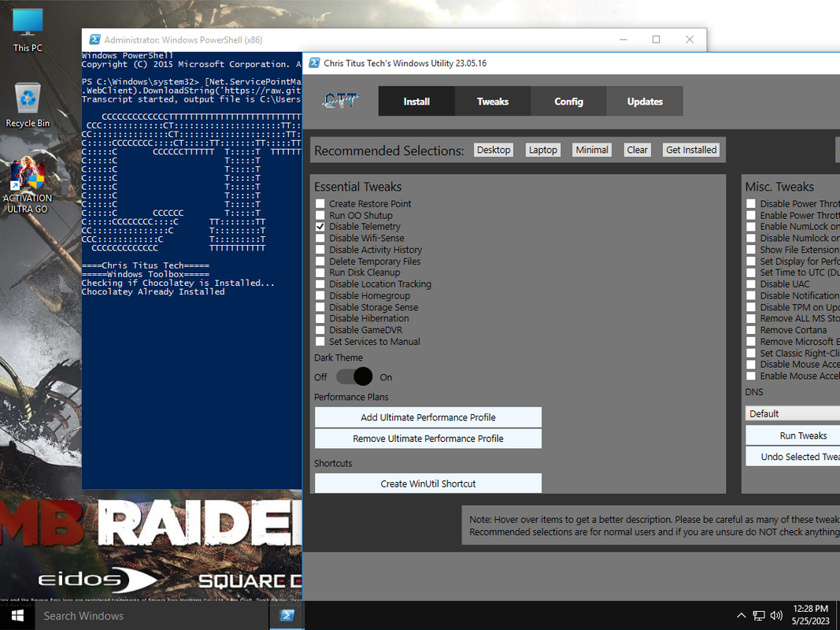This screenshot has height=630, width=840.
Task: Check the Disable UAC checkbox
Action: tap(751, 284)
